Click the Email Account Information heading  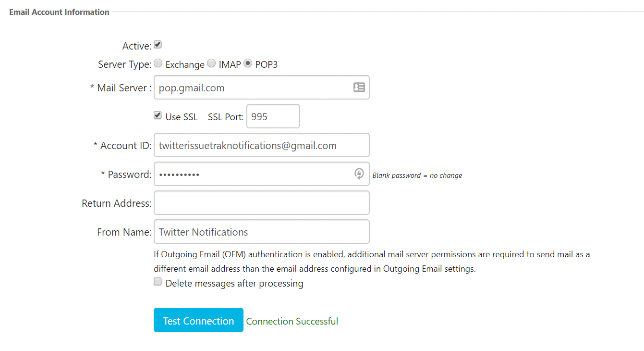click(x=60, y=12)
